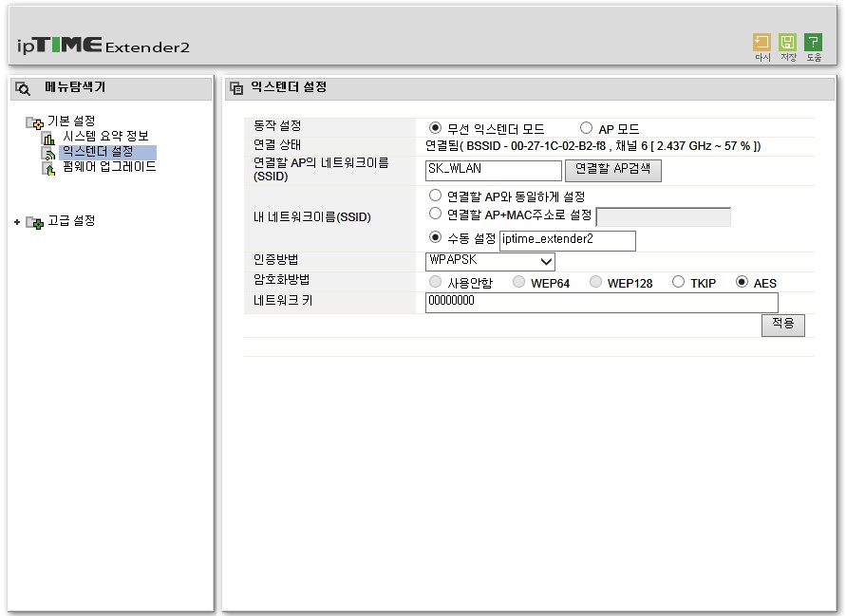Select 연결할 AP+MAC주소로 설정 option

pos(435,214)
